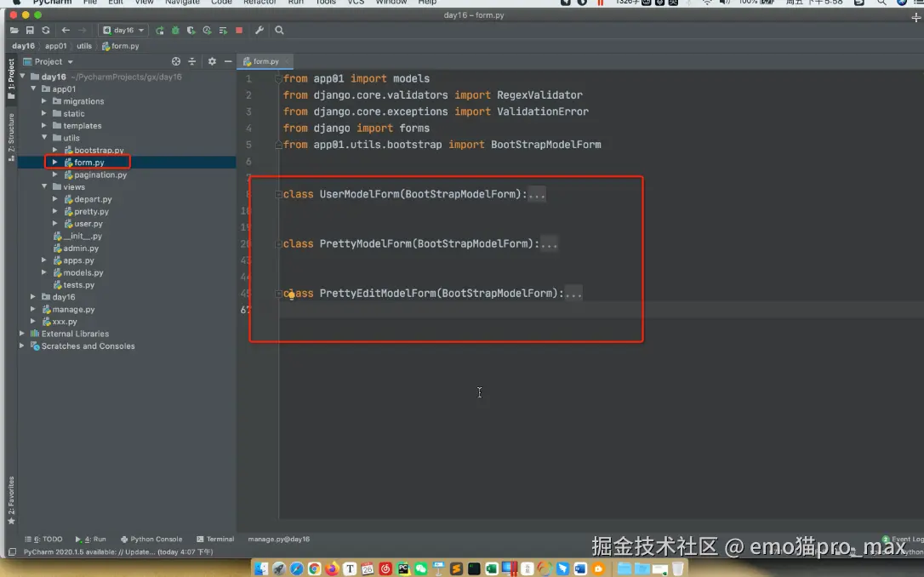
Task: Open settings with the wrench icon
Action: pos(260,30)
